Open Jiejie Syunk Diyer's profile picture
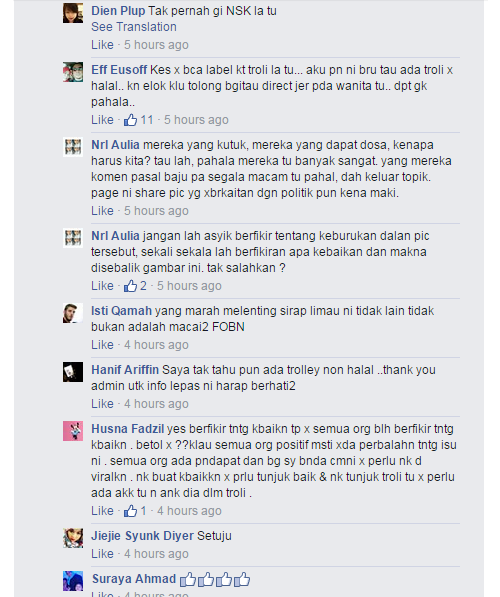Viewport: 500px width, 597px height. tap(73, 538)
